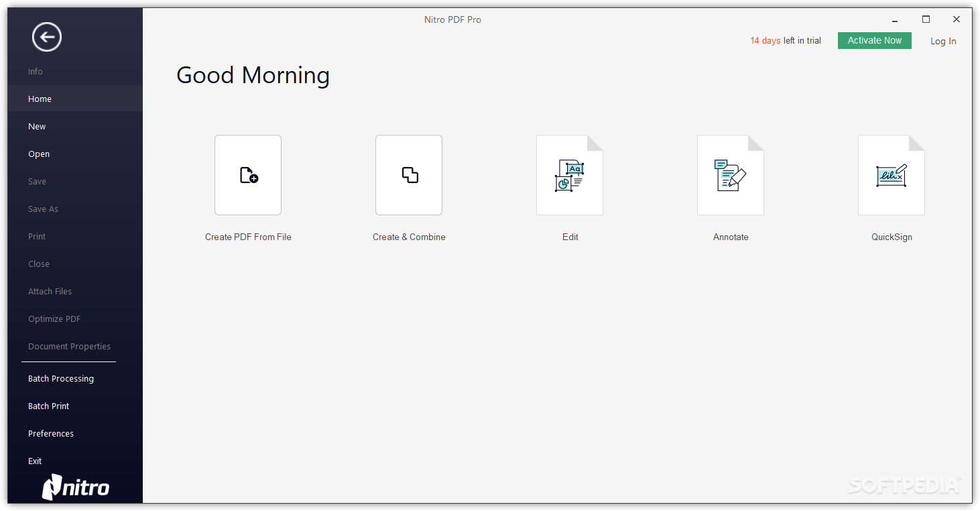Image resolution: width=980 pixels, height=511 pixels.
Task: Click the green Activate Now button
Action: click(875, 40)
